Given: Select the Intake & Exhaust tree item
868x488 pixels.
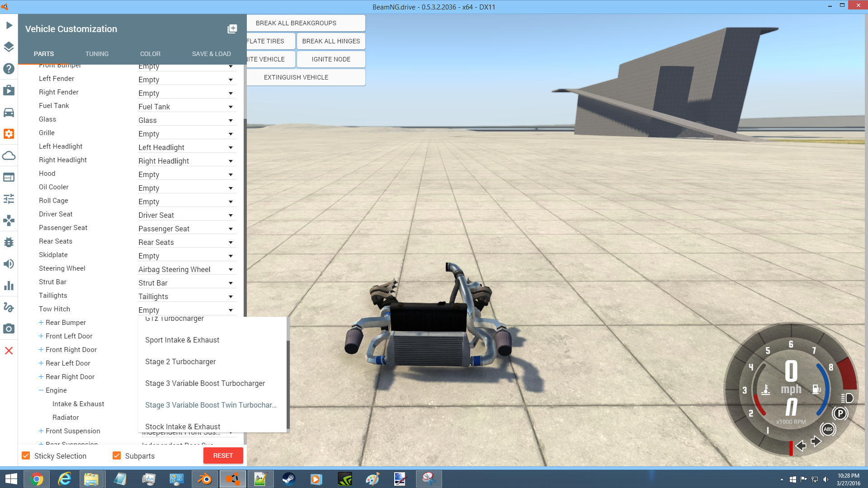Looking at the screenshot, I should click(78, 404).
